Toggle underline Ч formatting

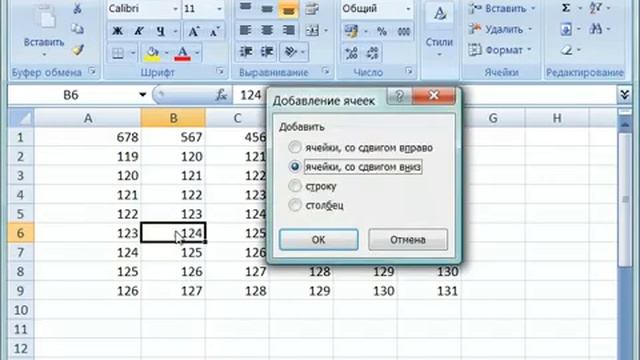pos(160,31)
